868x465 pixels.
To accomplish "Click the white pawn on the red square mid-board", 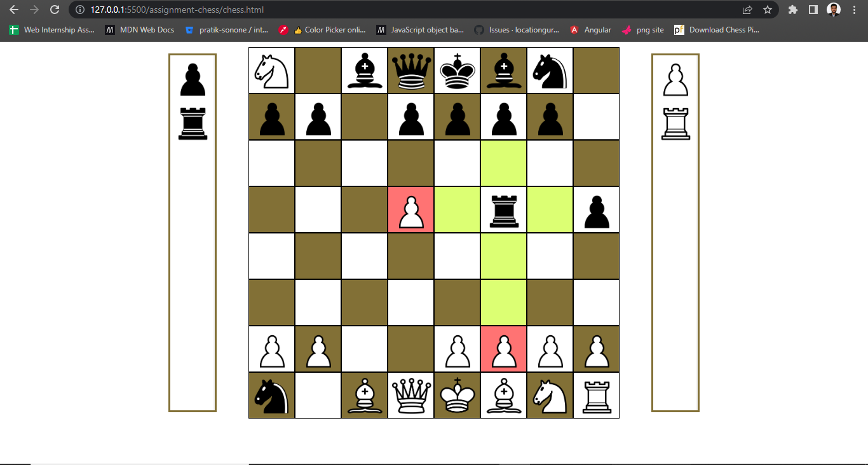I will (x=410, y=209).
